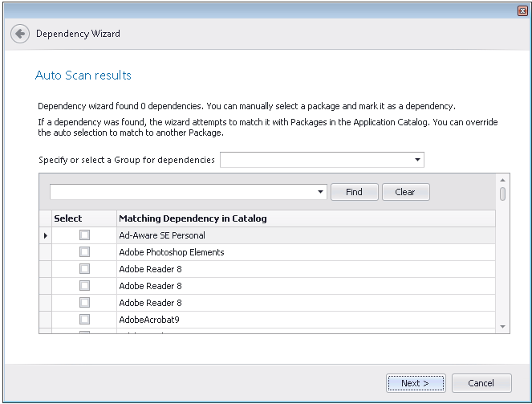Viewport: 532px width, 404px height.
Task: Sort by Matching Dependency in Catalog header
Action: (x=193, y=218)
